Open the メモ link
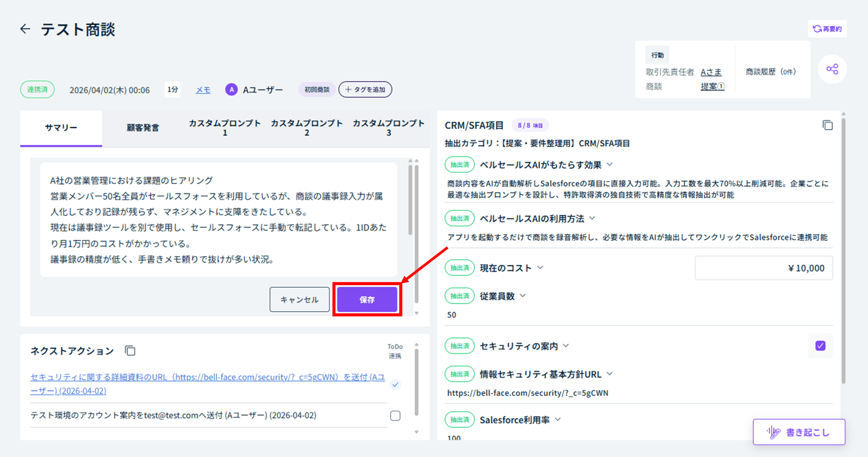This screenshot has width=868, height=457. pos(203,90)
